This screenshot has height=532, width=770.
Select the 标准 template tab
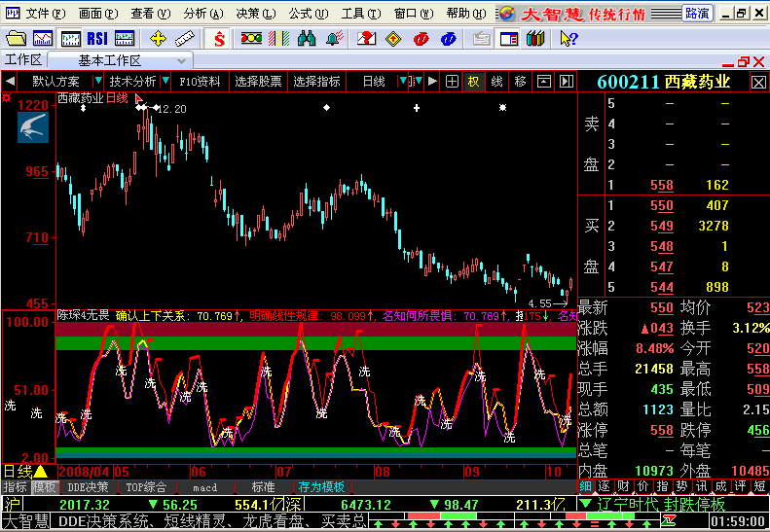coord(263,487)
